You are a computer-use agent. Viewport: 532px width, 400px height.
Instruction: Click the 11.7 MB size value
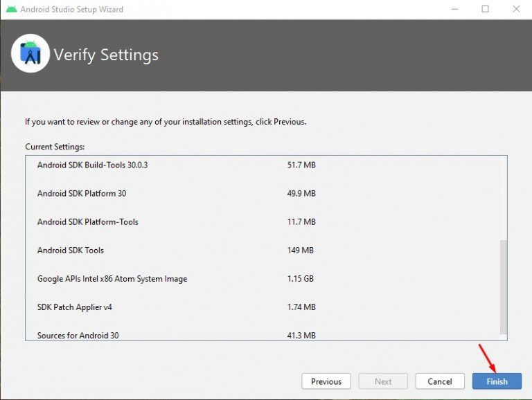pos(301,222)
